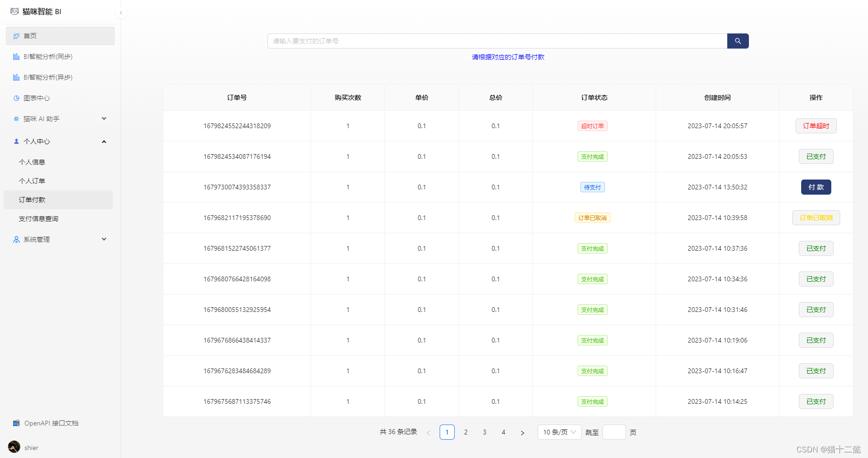Click the OpenAPI document icon
This screenshot has width=868, height=458.
point(16,423)
